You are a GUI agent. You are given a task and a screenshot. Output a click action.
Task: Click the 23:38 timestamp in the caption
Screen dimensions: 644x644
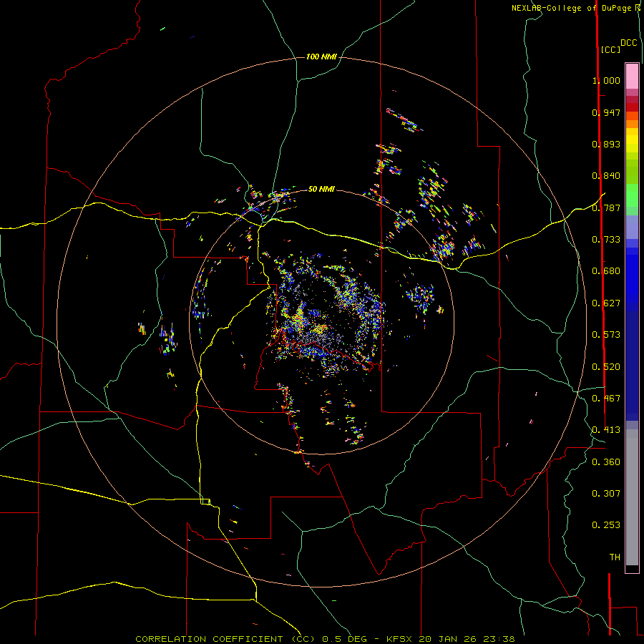498,639
